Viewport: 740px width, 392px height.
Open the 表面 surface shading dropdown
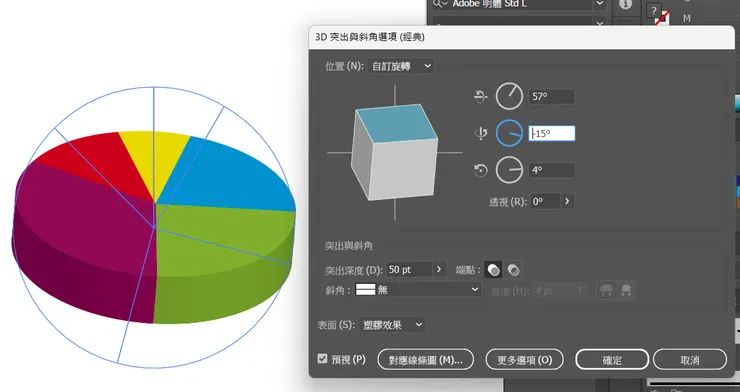392,325
